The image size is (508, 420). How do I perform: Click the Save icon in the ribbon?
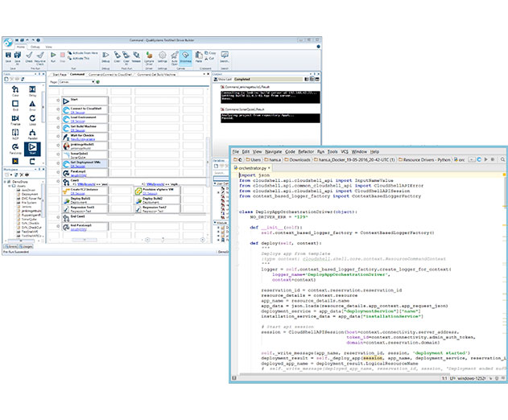point(8,56)
